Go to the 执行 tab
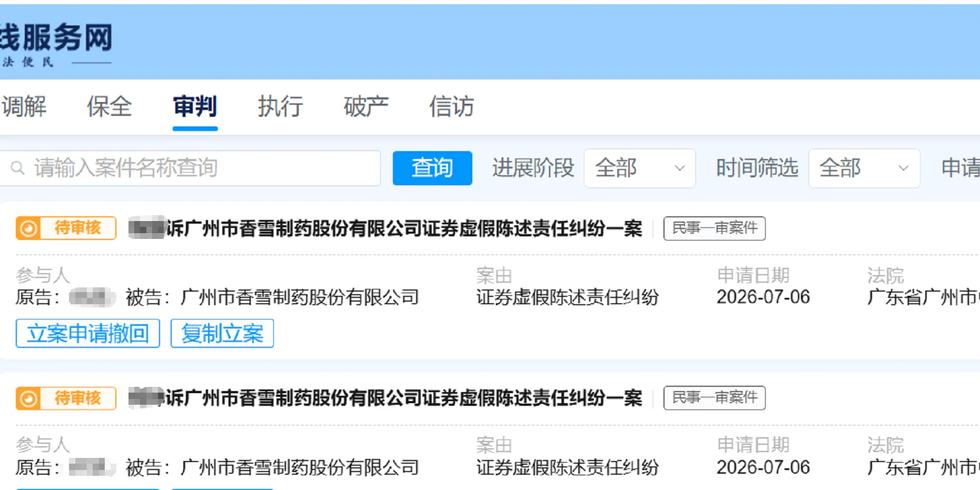 tap(280, 107)
